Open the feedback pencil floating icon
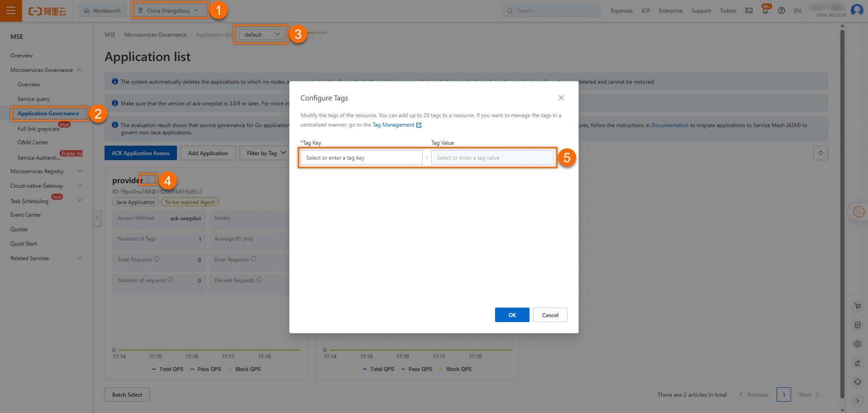Screen dimensions: 868x413 tap(858, 363)
